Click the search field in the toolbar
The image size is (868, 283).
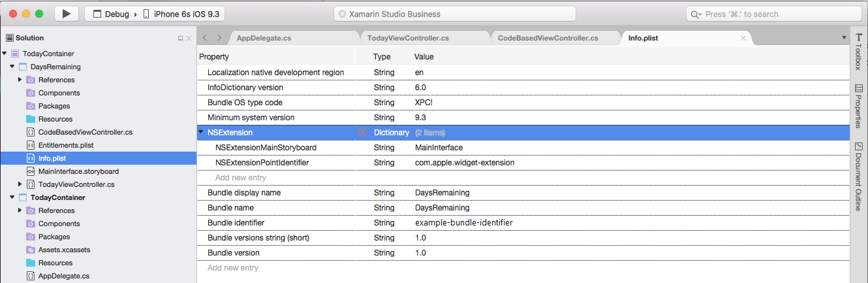pos(773,14)
